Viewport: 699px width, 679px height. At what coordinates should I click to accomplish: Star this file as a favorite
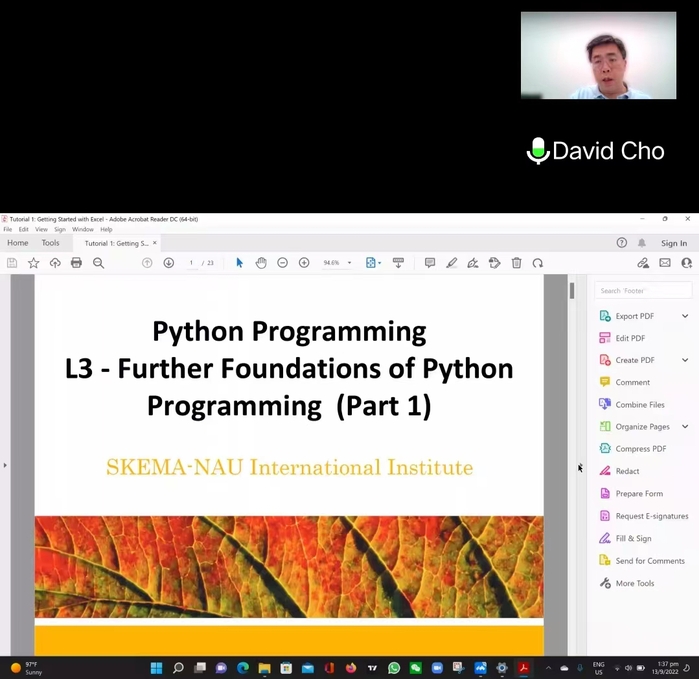coord(33,263)
